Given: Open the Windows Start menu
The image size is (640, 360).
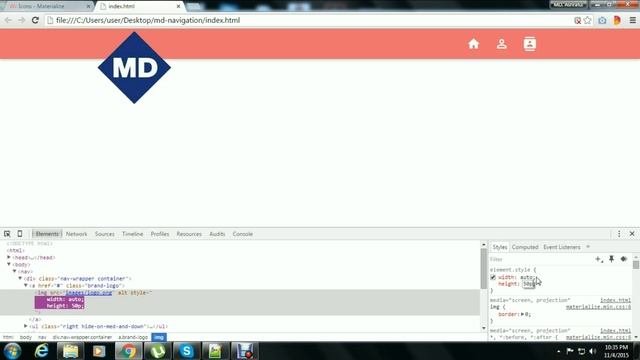Looking at the screenshot, I should coord(12,351).
